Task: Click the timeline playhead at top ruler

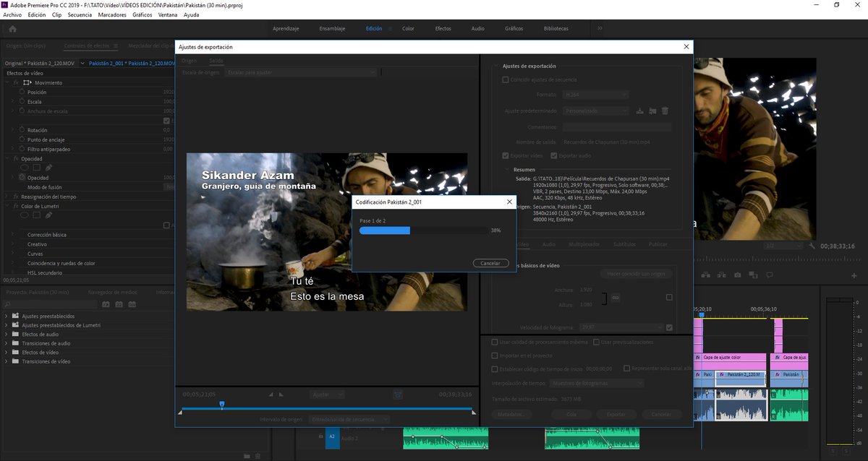Action: 701,315
